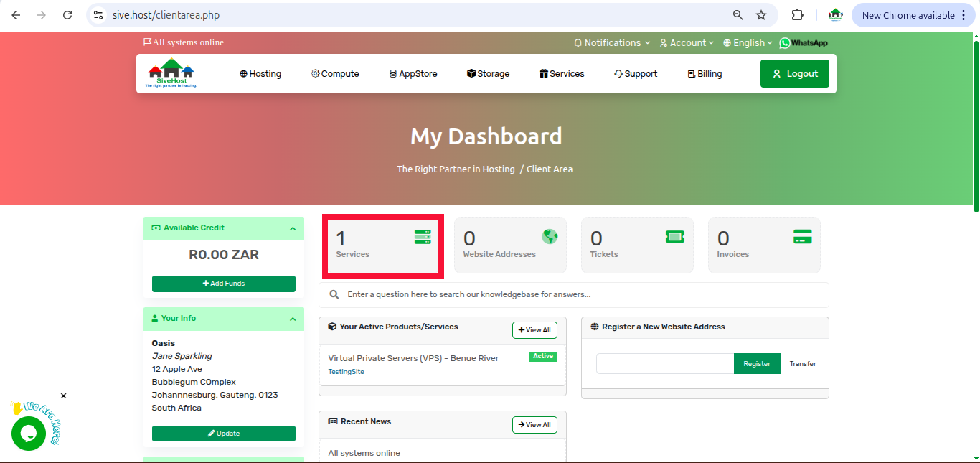Viewport: 980px width, 463px height.
Task: Open the Billing menu
Action: [x=705, y=74]
